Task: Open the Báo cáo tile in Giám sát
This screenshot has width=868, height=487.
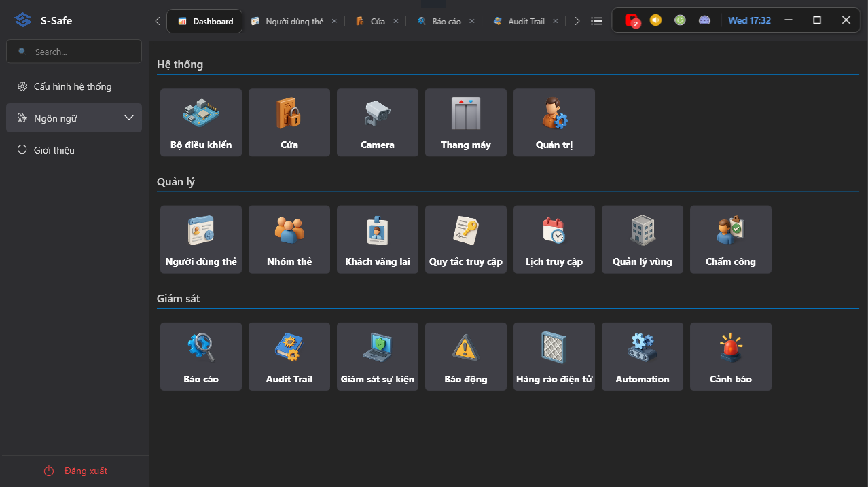Action: [x=201, y=357]
